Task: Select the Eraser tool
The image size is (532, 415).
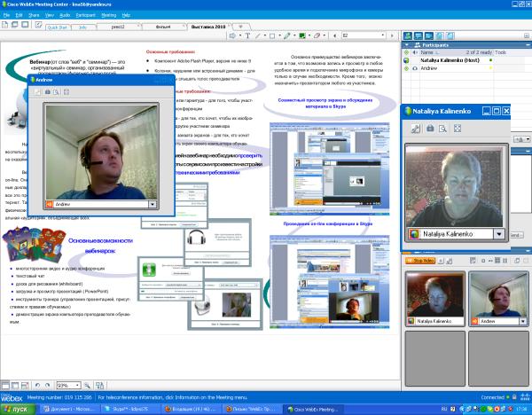Action: [317, 35]
